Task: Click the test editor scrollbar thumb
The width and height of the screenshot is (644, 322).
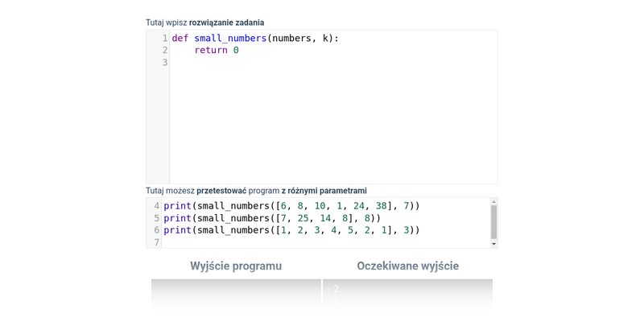Action: point(493,221)
